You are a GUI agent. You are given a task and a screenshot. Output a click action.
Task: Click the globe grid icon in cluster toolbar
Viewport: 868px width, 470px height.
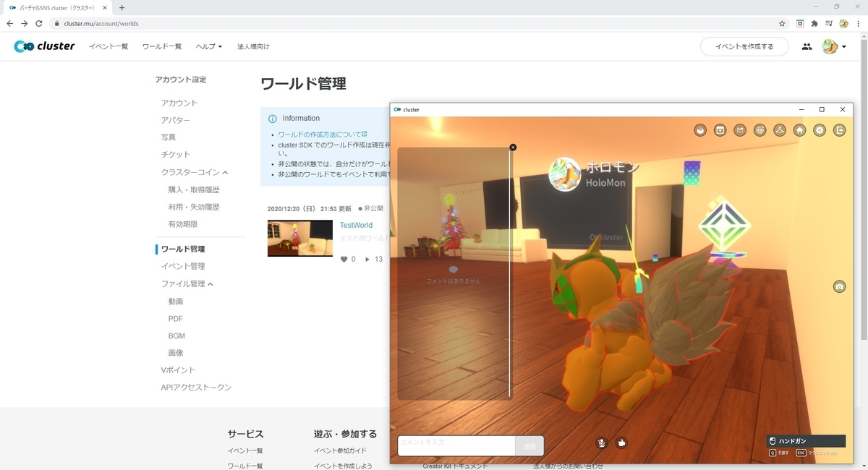point(759,130)
